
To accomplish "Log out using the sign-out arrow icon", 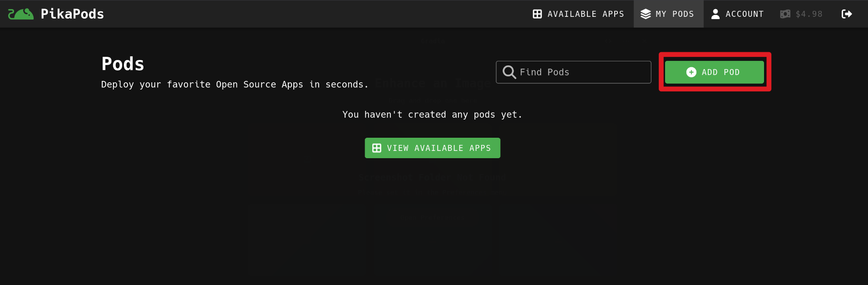I will [847, 14].
